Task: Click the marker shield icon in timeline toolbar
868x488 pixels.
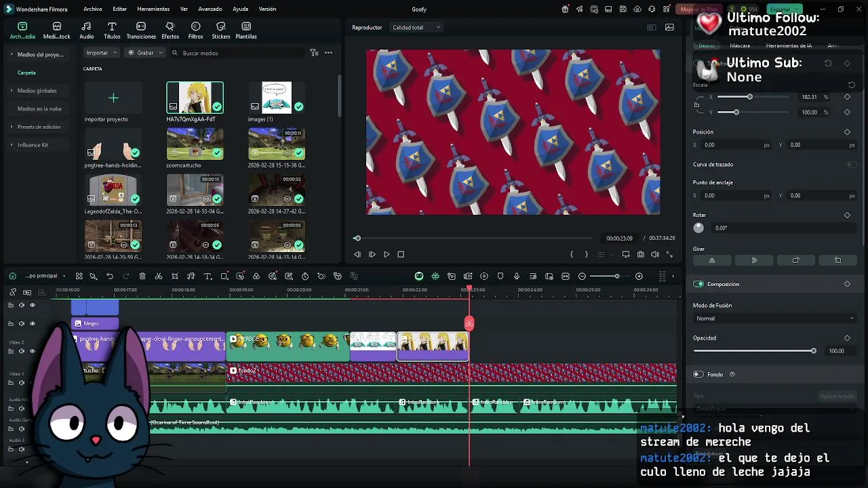Action: 500,276
